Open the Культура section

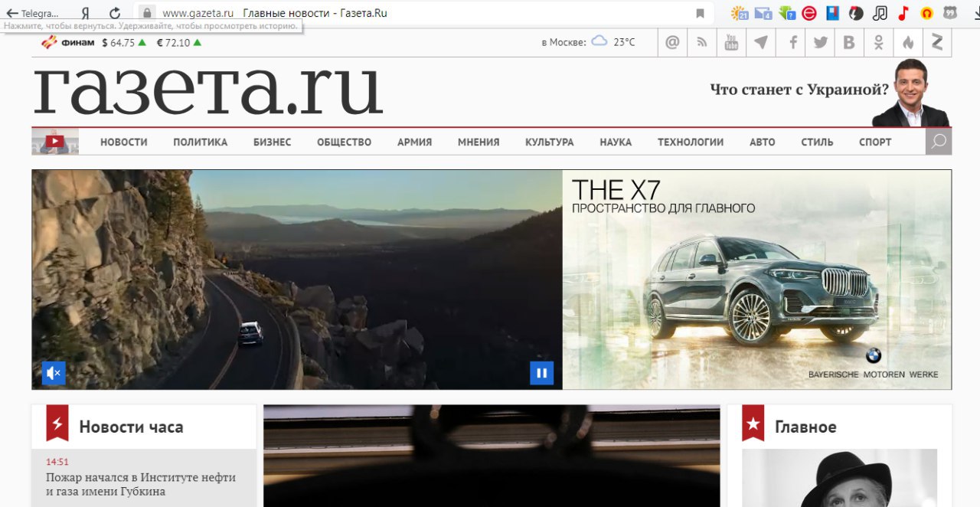point(549,142)
